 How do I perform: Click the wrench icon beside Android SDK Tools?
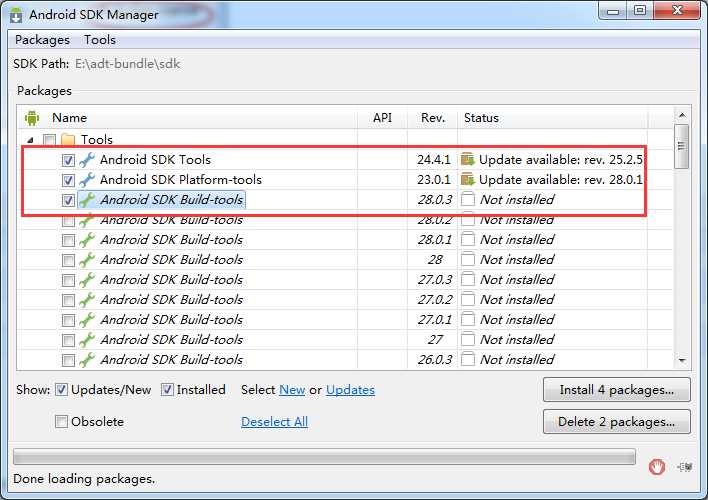87,160
